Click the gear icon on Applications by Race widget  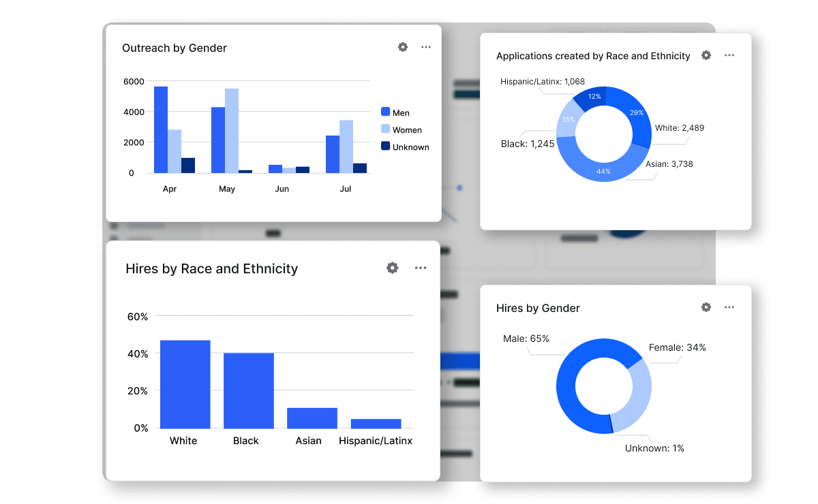pos(706,55)
